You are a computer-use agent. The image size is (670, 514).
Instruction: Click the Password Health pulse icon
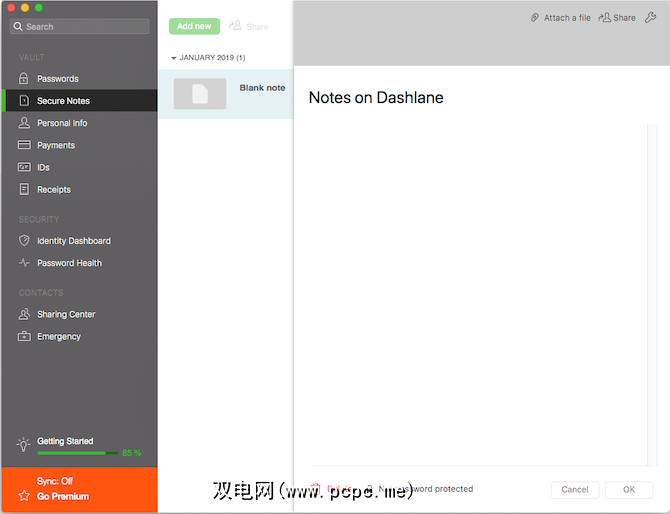click(x=24, y=263)
